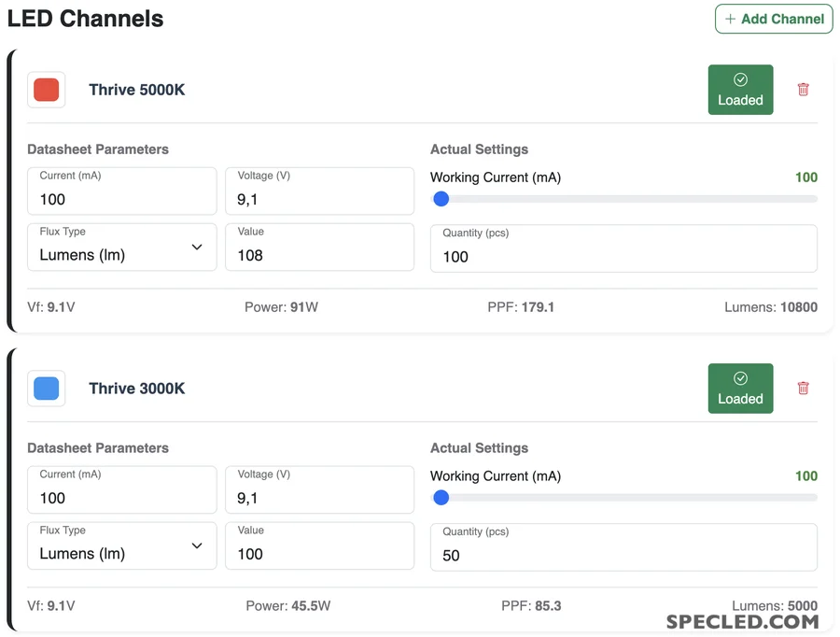Click the Datasheet Parameters heading in Thrive 5000K
This screenshot has width=840, height=637.
(x=98, y=149)
